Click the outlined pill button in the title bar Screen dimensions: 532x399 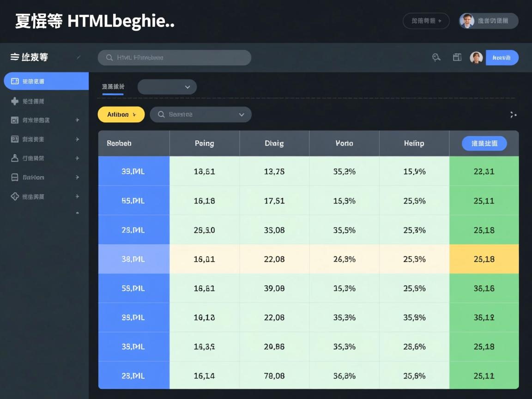pyautogui.click(x=426, y=21)
